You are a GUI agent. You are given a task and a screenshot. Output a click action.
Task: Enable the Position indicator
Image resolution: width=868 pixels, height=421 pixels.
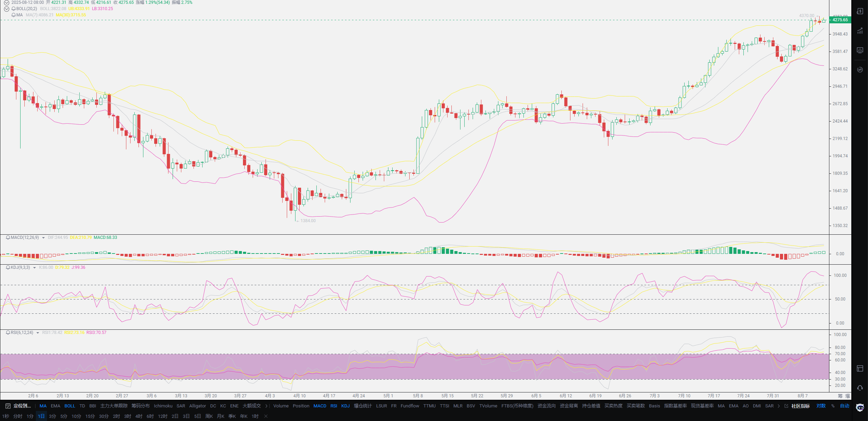tap(301, 406)
